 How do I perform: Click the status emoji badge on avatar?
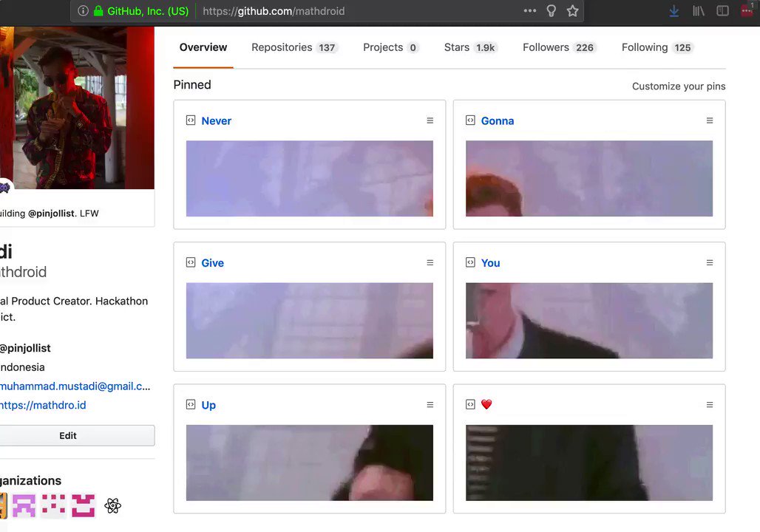pyautogui.click(x=5, y=188)
